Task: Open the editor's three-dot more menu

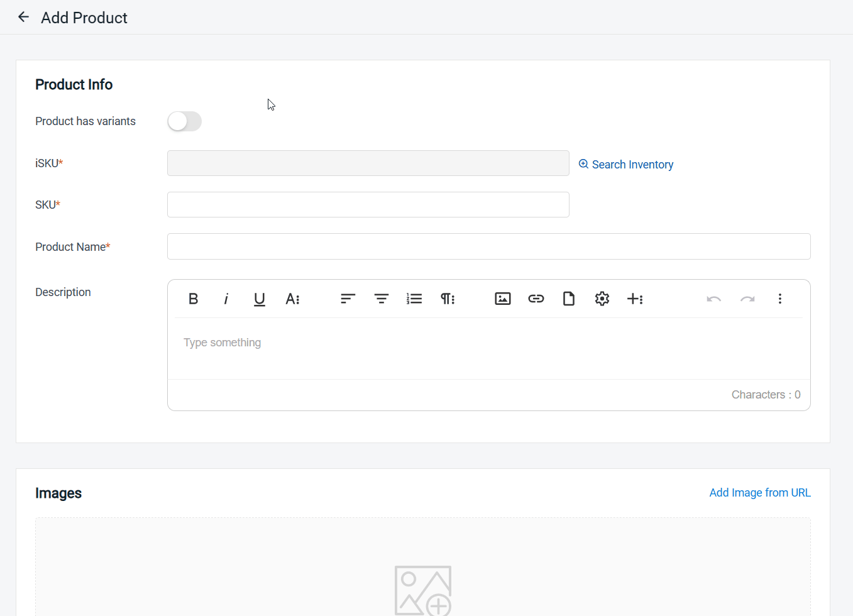Action: pyautogui.click(x=779, y=299)
